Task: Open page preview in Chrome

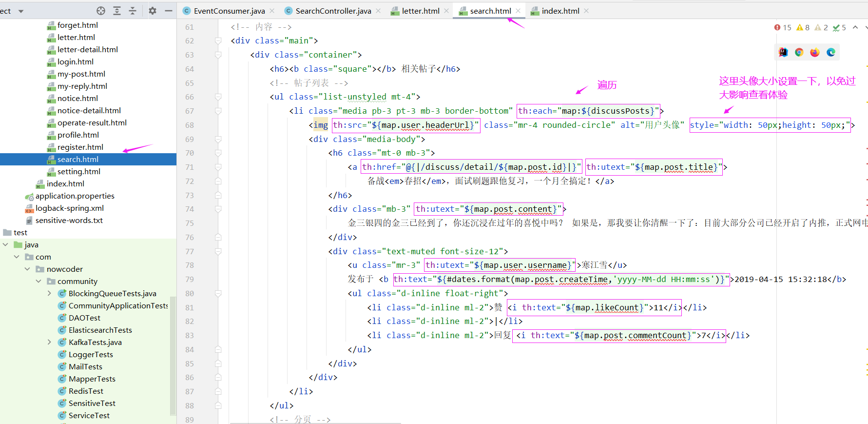Action: (799, 52)
